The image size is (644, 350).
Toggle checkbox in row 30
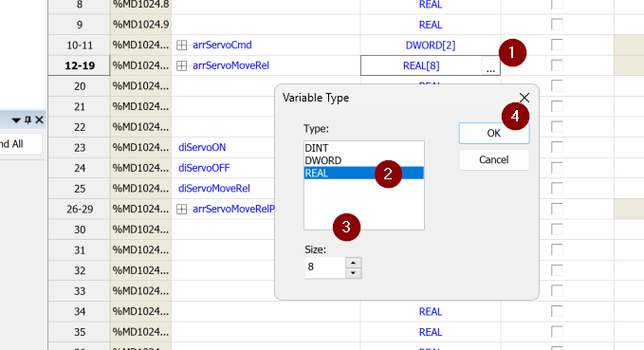[x=557, y=230]
